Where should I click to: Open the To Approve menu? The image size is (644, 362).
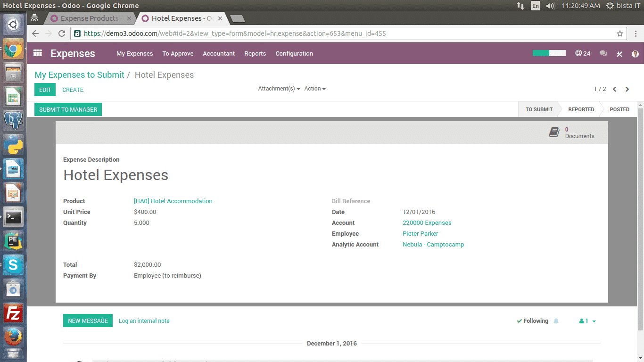click(178, 54)
